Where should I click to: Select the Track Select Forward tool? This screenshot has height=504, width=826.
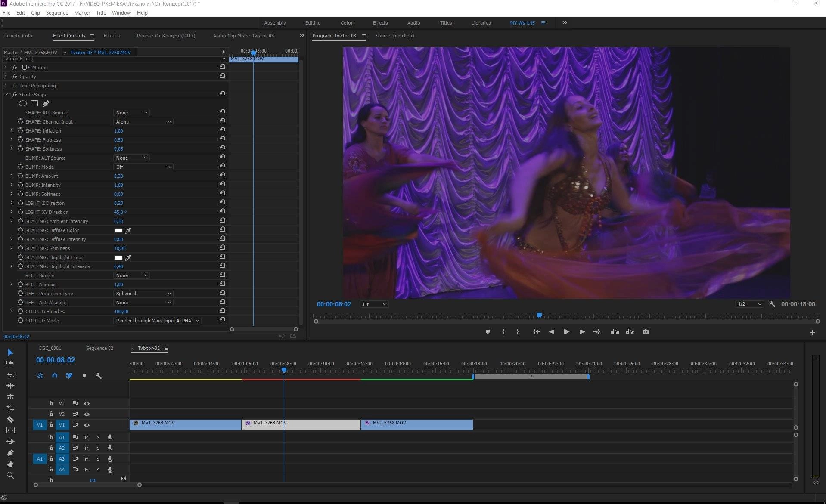pos(10,363)
